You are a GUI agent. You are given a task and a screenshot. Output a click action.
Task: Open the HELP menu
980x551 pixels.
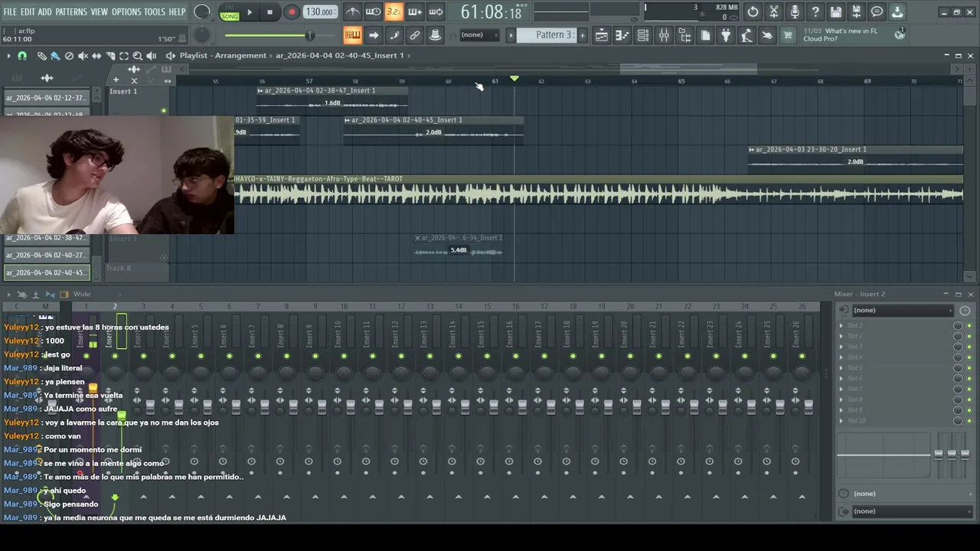[x=177, y=11]
